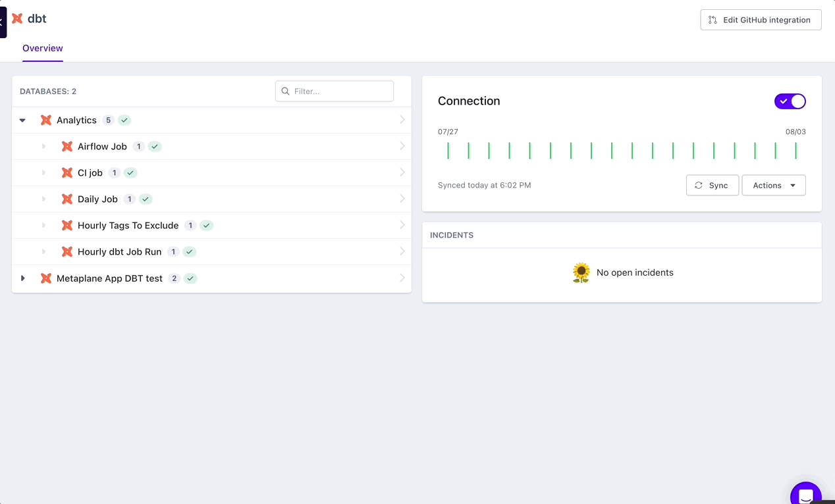The height and width of the screenshot is (504, 835).
Task: Click green check badge on Hourly Tags To Exclude
Action: [207, 226]
